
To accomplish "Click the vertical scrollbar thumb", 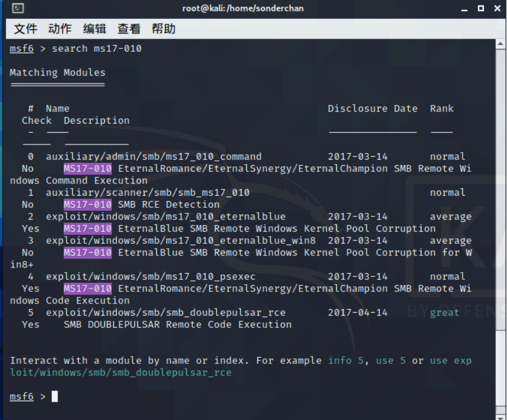I will (500, 368).
